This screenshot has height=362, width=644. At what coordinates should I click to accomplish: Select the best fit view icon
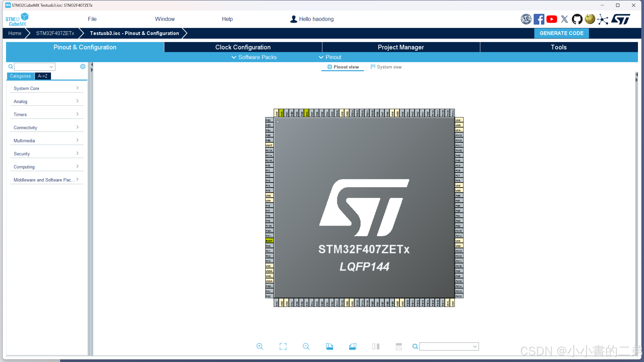click(x=283, y=347)
